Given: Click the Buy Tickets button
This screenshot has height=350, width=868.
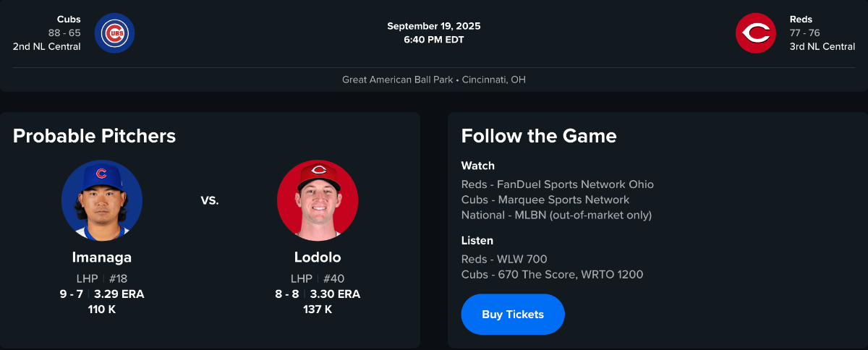Looking at the screenshot, I should pyautogui.click(x=512, y=315).
